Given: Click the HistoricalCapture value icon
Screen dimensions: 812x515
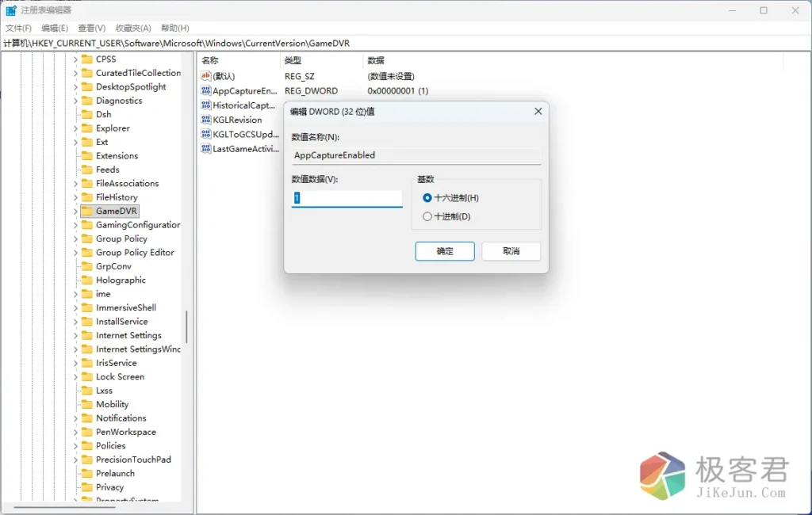Looking at the screenshot, I should coord(206,105).
